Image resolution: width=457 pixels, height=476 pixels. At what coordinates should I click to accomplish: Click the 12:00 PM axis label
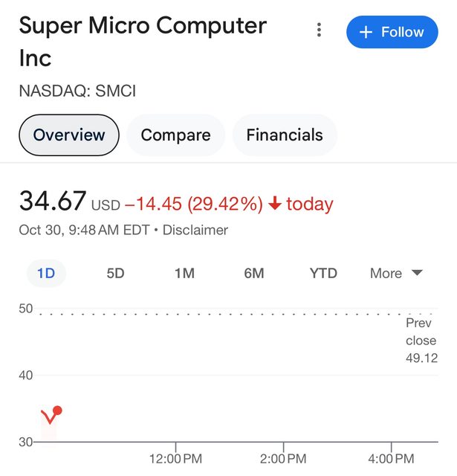point(175,458)
